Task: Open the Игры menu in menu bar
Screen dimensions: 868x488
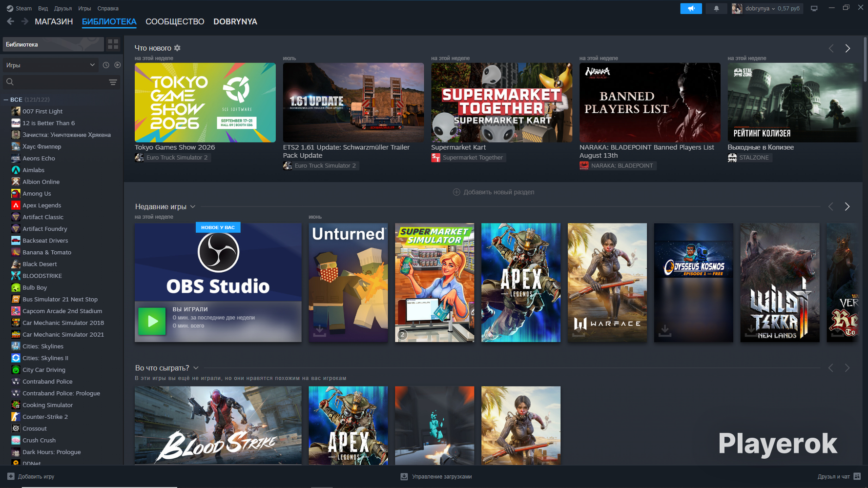Action: click(84, 8)
